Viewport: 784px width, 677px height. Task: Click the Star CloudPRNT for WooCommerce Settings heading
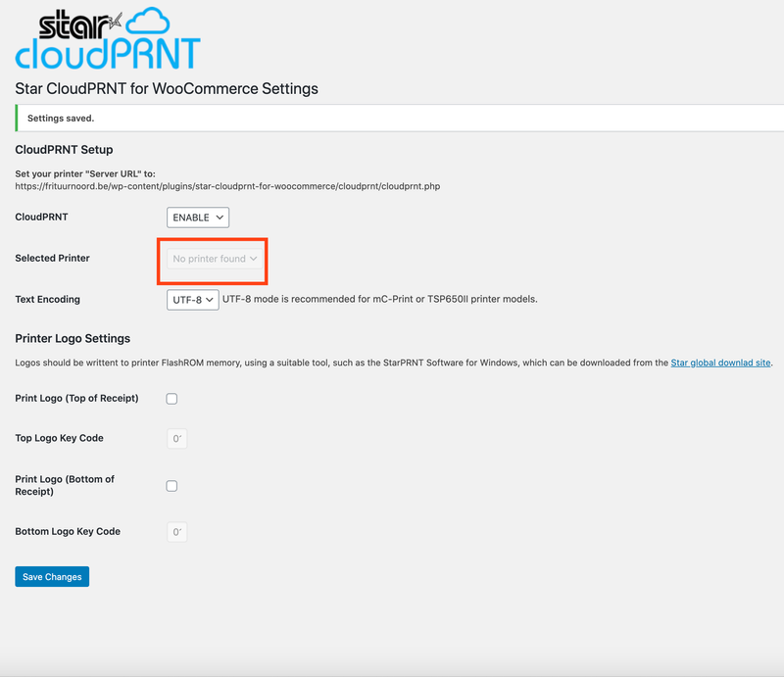click(167, 88)
